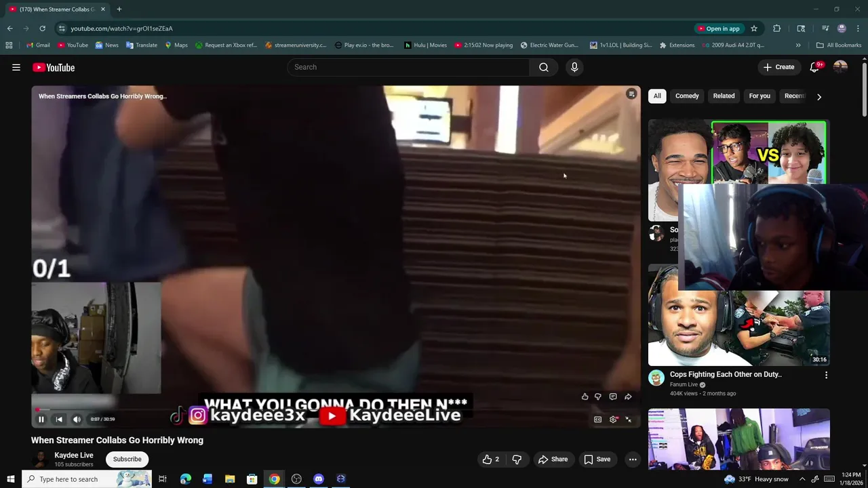Viewport: 868px width, 488px height.
Task: Open the Chrome profile avatar
Action: click(x=842, y=28)
